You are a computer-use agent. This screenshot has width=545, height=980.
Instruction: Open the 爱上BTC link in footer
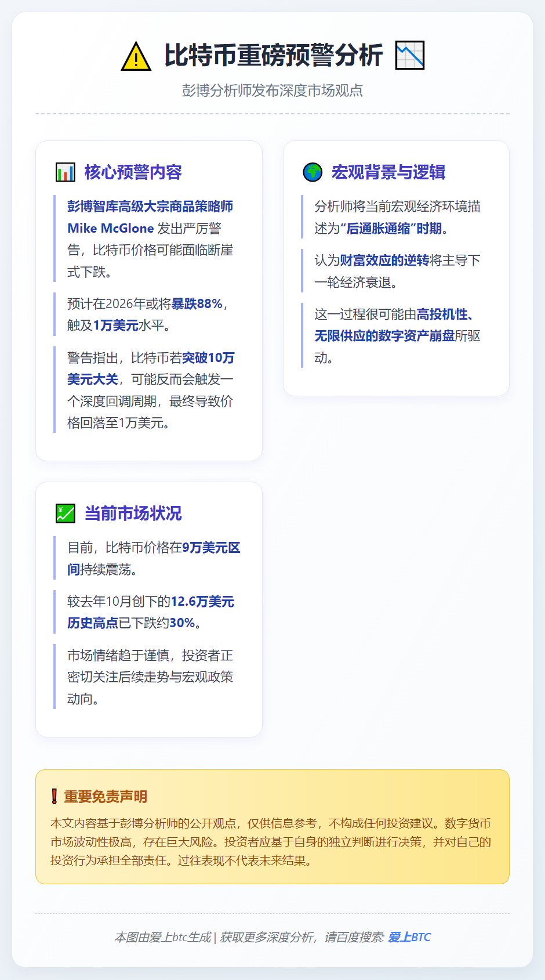click(x=409, y=937)
